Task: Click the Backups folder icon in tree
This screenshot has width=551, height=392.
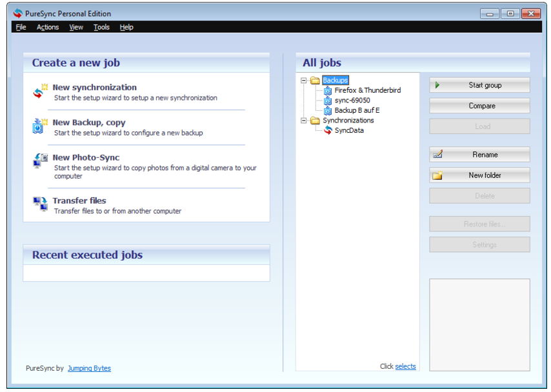Action: tap(315, 81)
